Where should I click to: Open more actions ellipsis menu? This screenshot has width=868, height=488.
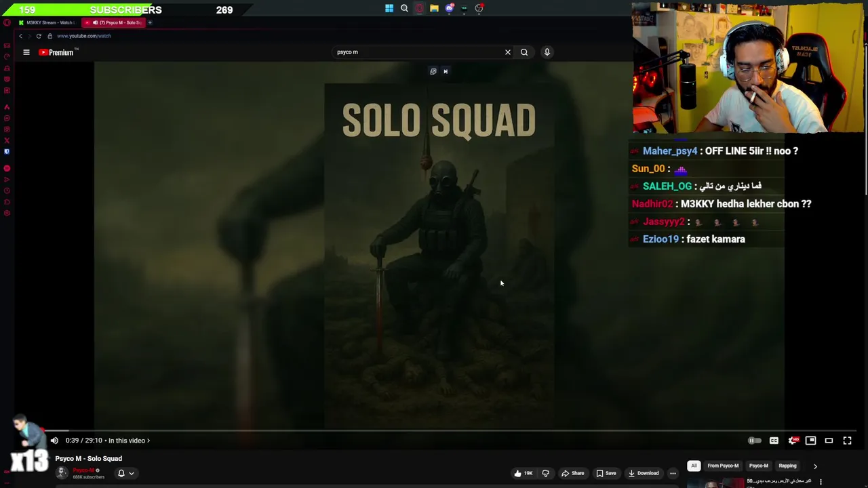(x=673, y=473)
